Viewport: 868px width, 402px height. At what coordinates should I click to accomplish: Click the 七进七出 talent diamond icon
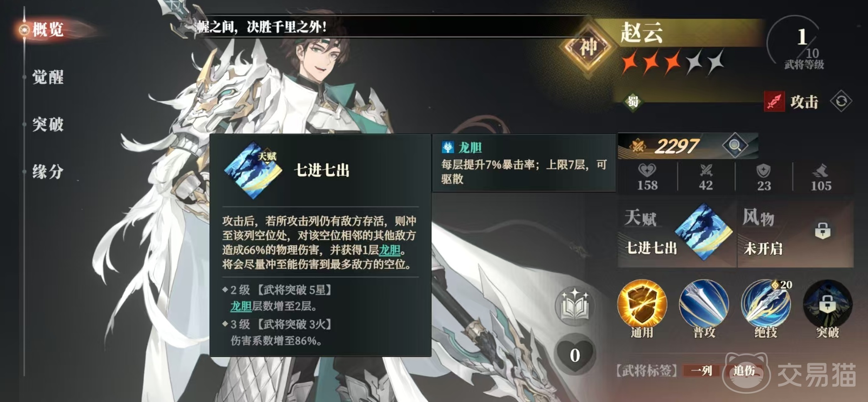(704, 232)
